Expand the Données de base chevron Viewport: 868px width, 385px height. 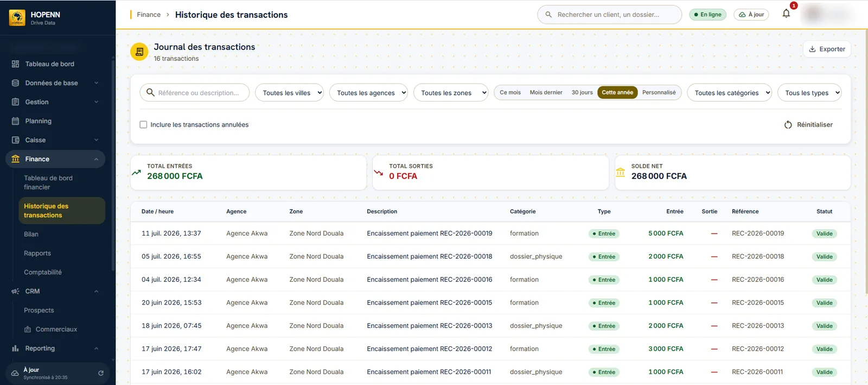97,83
